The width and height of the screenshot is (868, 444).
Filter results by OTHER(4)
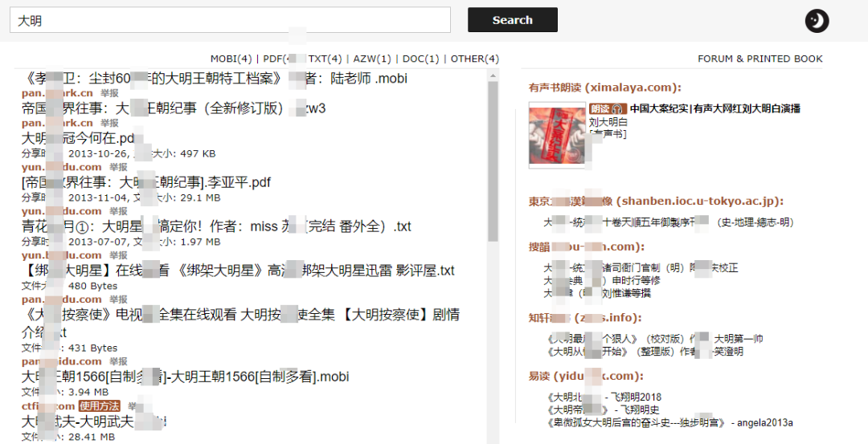coord(475,59)
